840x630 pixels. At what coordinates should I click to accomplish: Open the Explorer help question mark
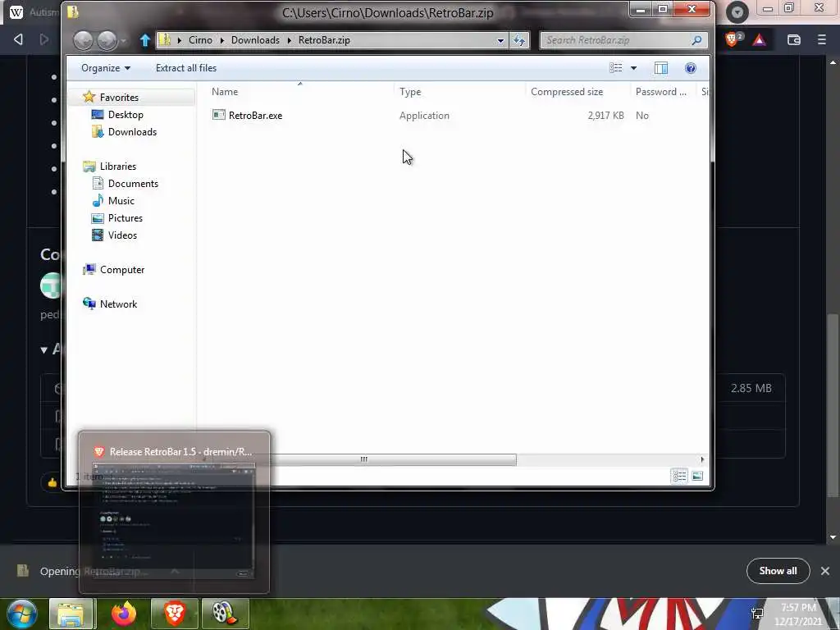[x=691, y=68]
